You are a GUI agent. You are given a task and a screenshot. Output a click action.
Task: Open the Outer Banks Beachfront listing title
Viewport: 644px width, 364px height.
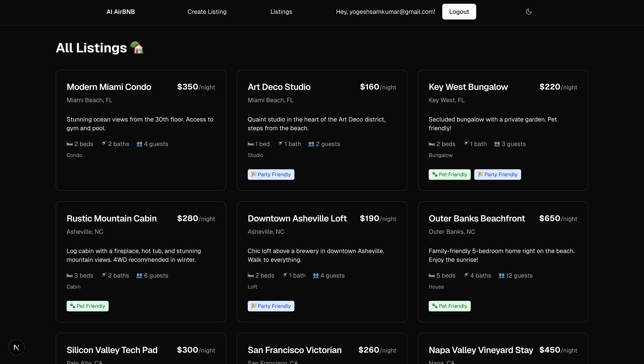click(476, 218)
